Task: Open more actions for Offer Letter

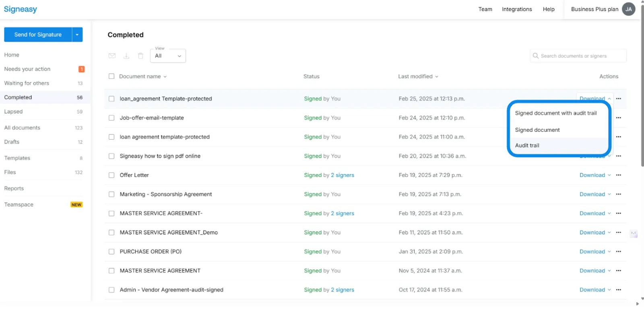Action: [619, 175]
